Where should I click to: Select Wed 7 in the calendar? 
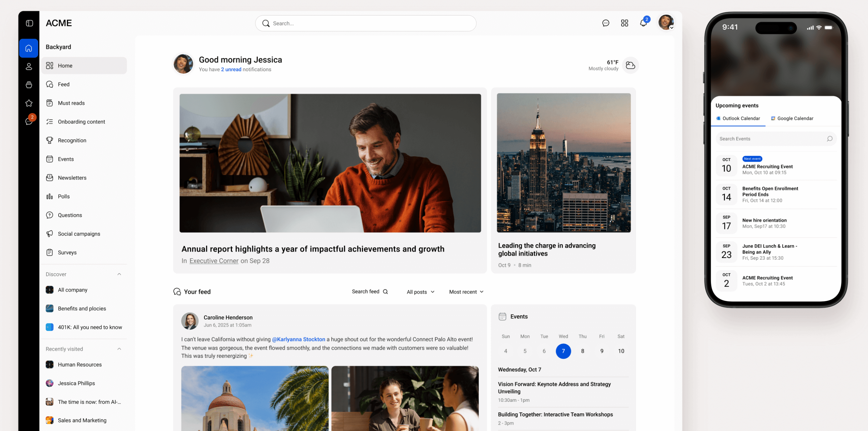coord(563,351)
